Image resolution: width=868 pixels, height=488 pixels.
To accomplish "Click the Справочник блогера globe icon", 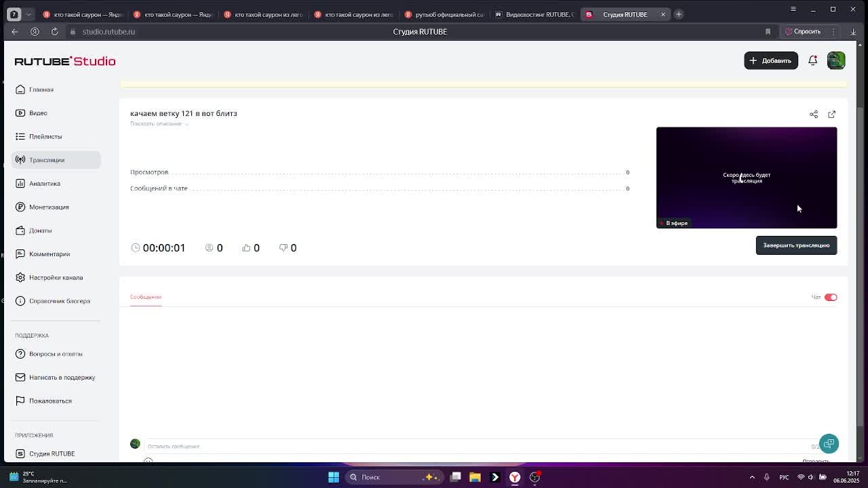I will pos(20,301).
